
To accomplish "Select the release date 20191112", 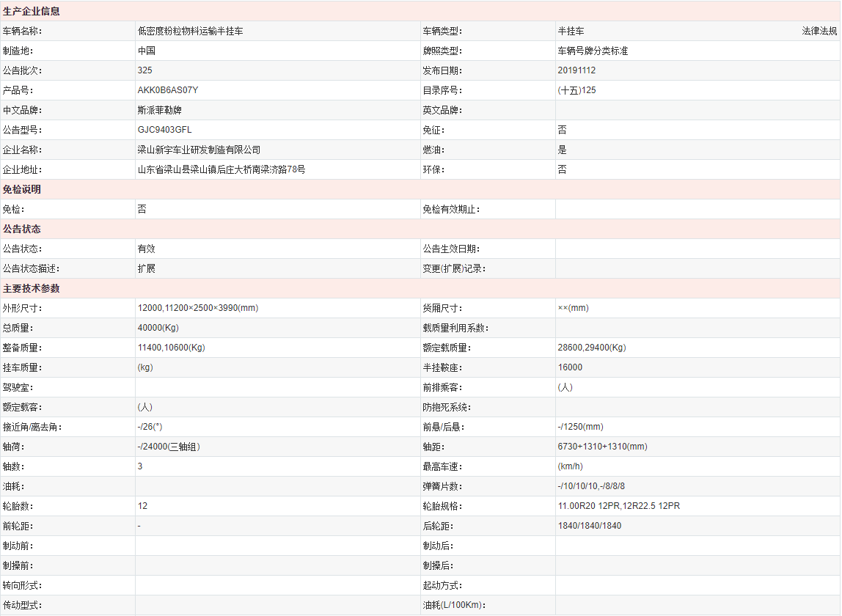I will point(576,70).
